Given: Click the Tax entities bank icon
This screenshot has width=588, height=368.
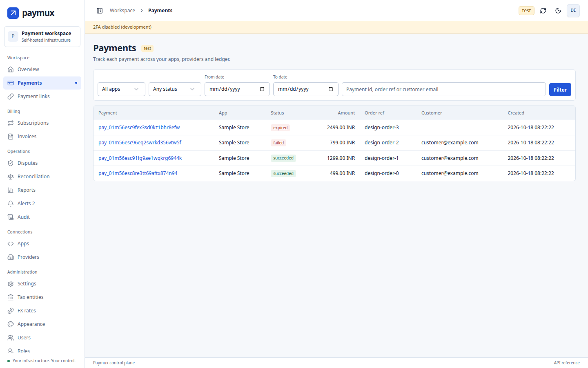Looking at the screenshot, I should 11,297.
